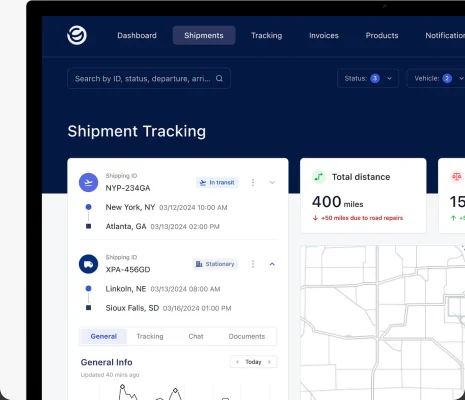Click the search magnifier icon
The height and width of the screenshot is (400, 465).
point(219,78)
